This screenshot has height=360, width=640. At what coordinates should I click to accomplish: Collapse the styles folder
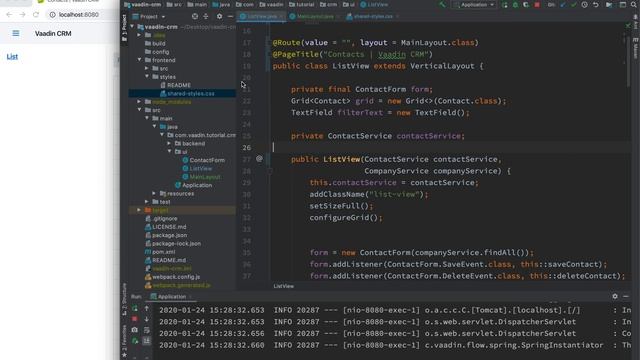[147, 76]
